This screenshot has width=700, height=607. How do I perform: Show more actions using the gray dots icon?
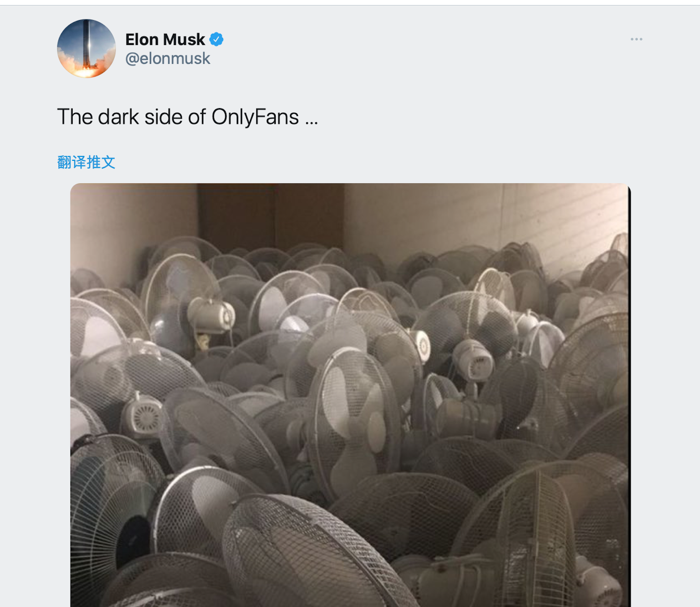[x=636, y=39]
